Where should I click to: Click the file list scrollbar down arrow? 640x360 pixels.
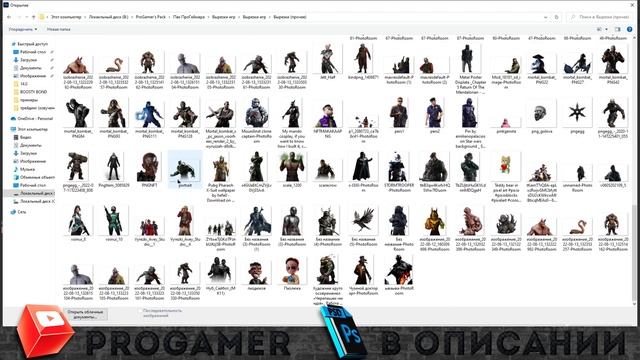[x=634, y=304]
